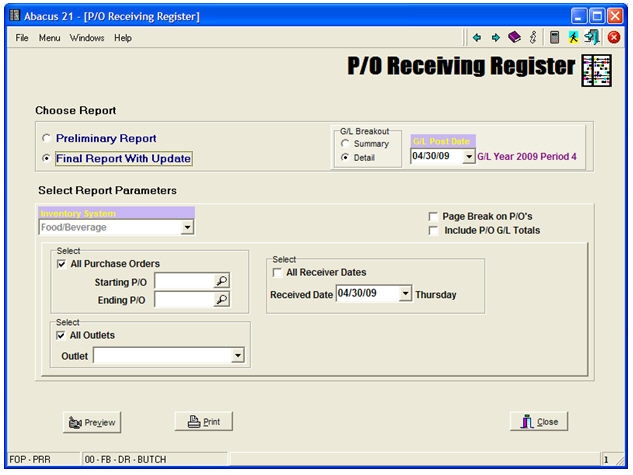Screen dimensions: 633x475
Task: Click the forward arrow toolbar icon
Action: tap(495, 38)
